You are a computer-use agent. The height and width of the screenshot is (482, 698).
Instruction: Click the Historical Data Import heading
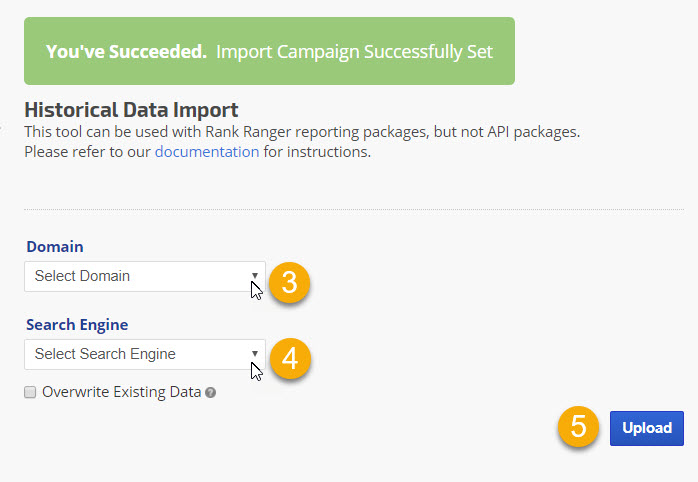click(x=131, y=110)
